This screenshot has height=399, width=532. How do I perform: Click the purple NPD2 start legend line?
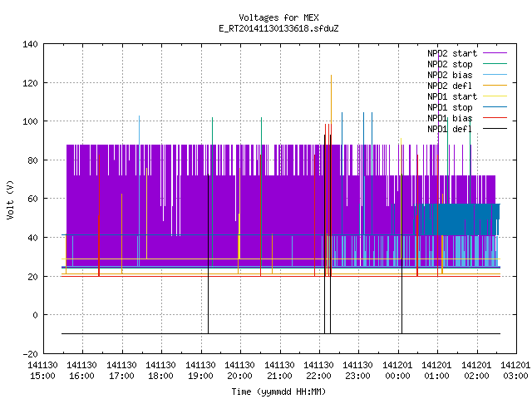(495, 53)
